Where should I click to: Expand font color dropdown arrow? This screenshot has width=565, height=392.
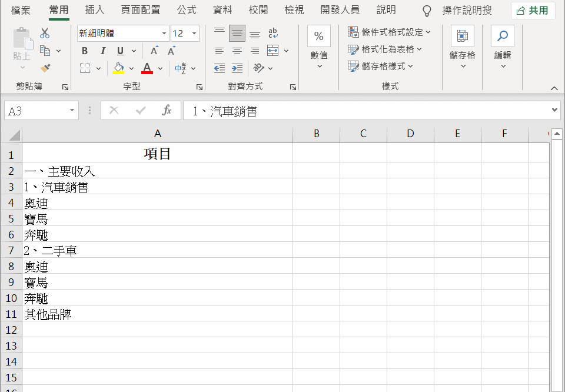click(x=160, y=68)
